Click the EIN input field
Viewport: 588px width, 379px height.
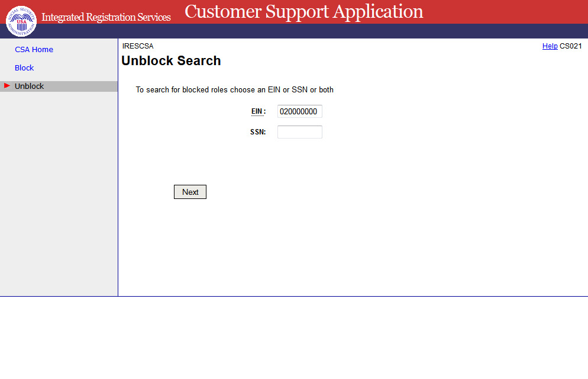pos(299,111)
